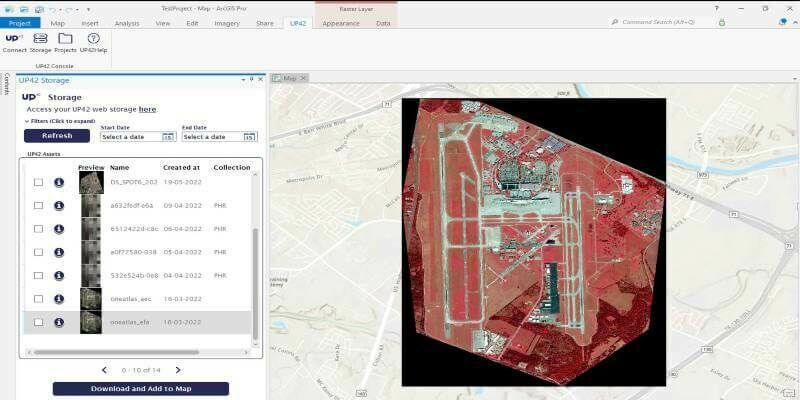Click the Collection column header
Image resolution: width=800 pixels, height=400 pixels.
[x=232, y=167]
